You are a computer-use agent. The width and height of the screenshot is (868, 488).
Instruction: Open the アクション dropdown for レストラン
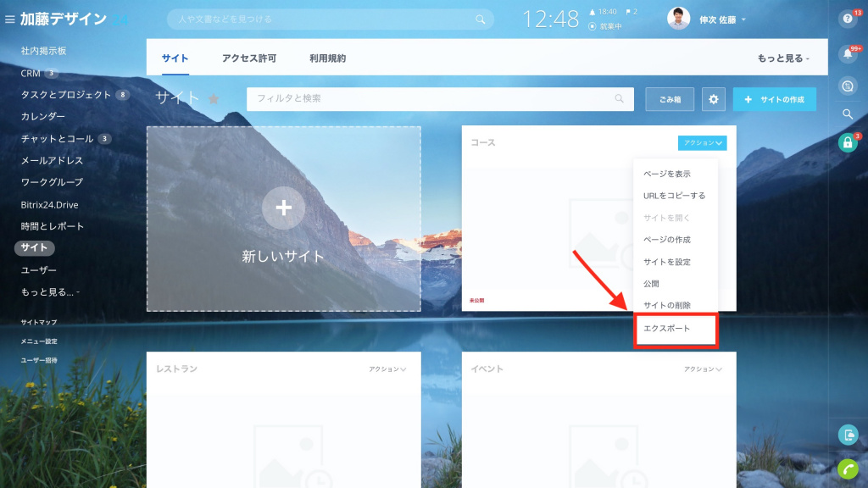point(387,369)
